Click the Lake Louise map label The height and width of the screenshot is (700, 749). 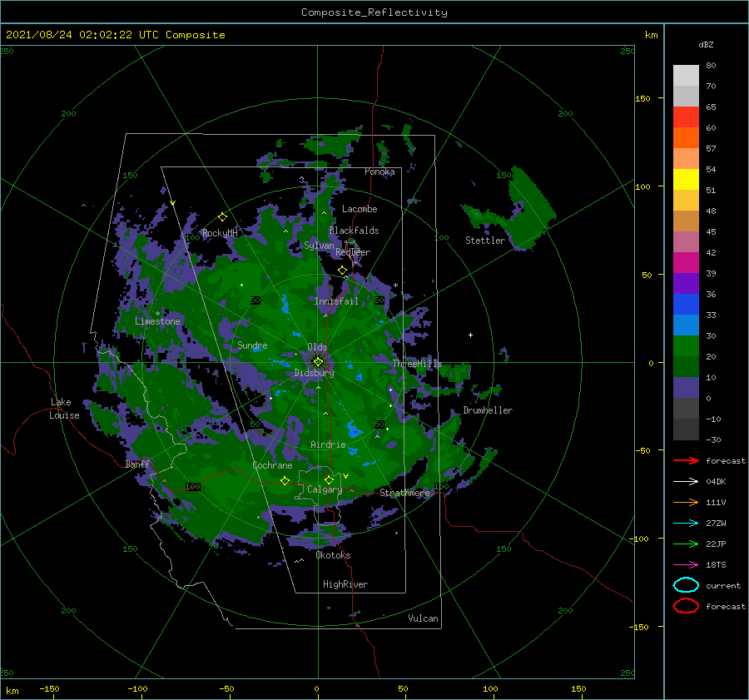(64, 409)
